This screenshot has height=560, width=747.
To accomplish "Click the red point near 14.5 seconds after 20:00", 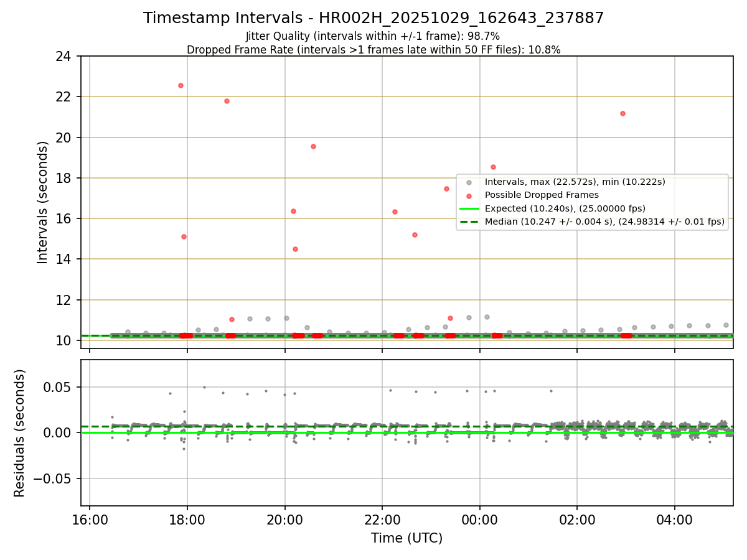I will pyautogui.click(x=295, y=249).
